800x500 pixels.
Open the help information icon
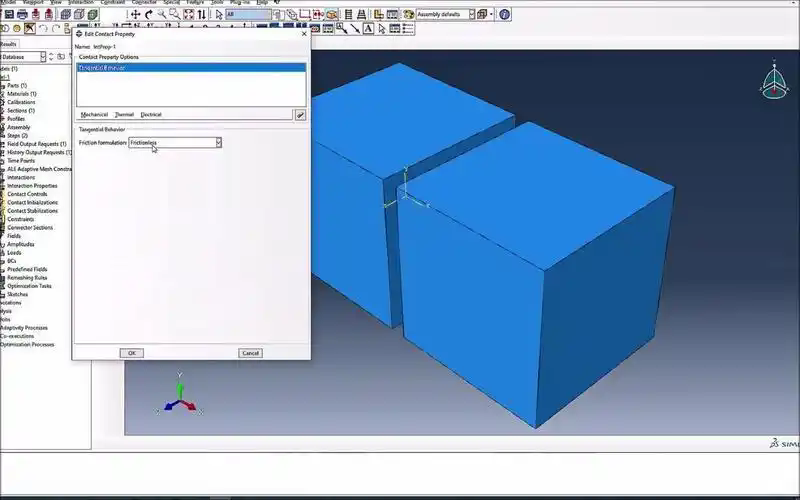click(x=505, y=15)
